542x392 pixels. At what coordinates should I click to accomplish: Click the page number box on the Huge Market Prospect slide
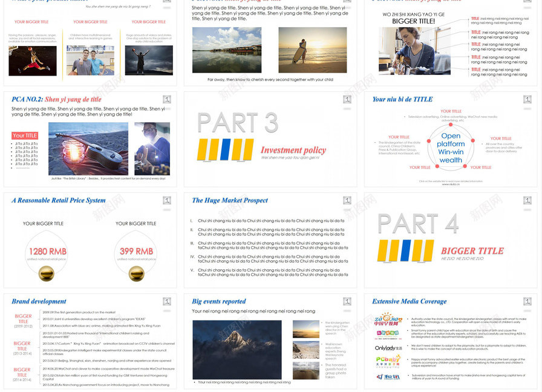347,200
